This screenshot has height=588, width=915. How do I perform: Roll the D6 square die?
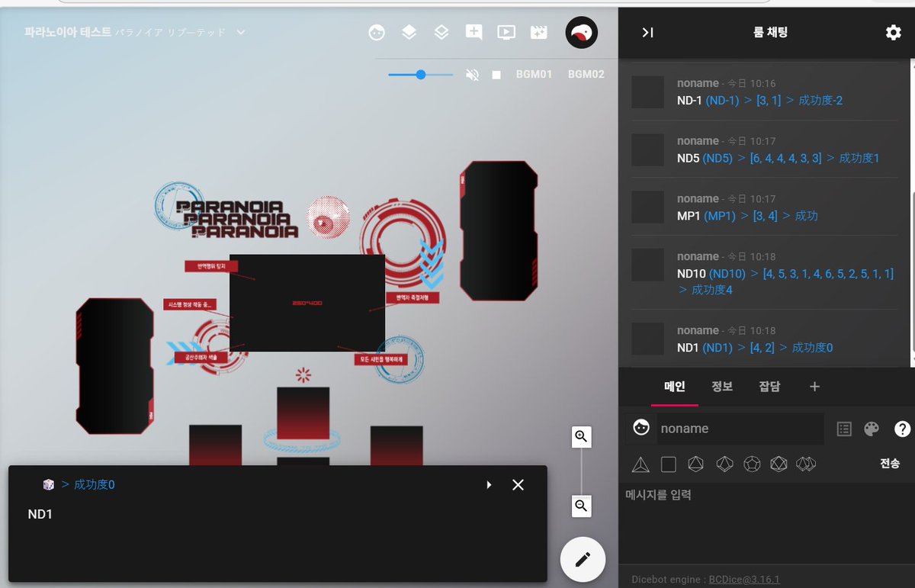(669, 464)
